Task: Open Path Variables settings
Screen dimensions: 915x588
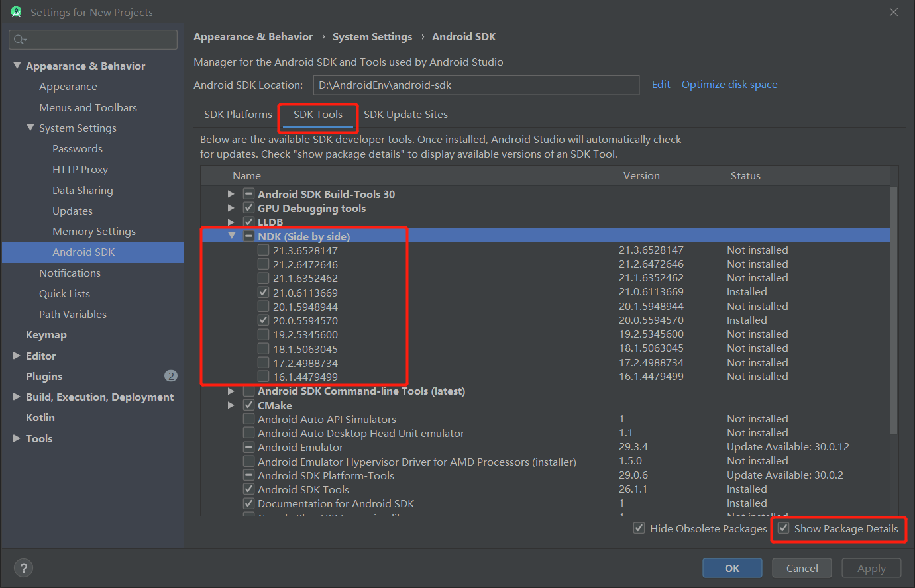Action: [73, 314]
